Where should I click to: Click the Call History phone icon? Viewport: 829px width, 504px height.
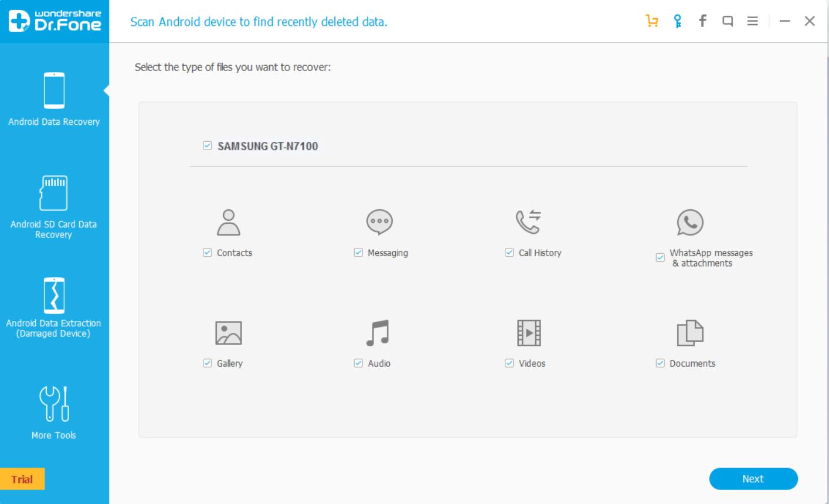pos(528,222)
